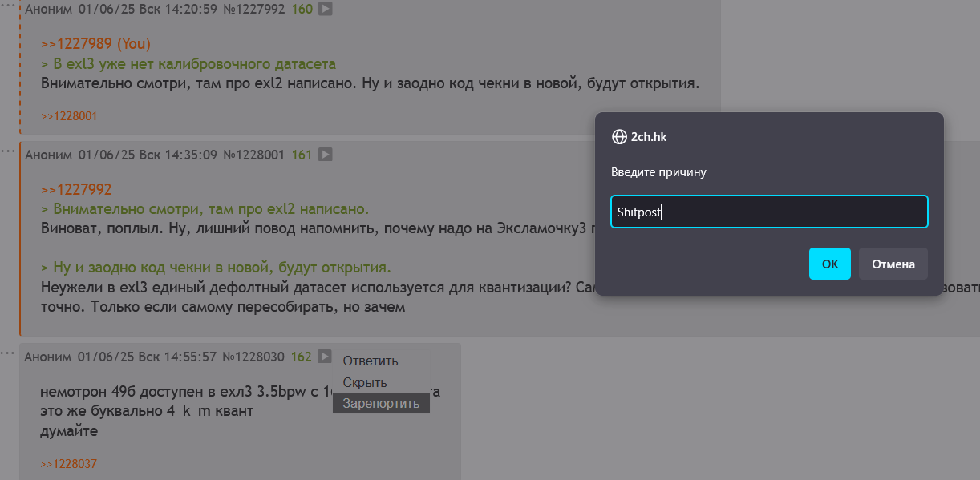This screenshot has height=480, width=980.
Task: Click the green counter 162
Action: point(302,356)
